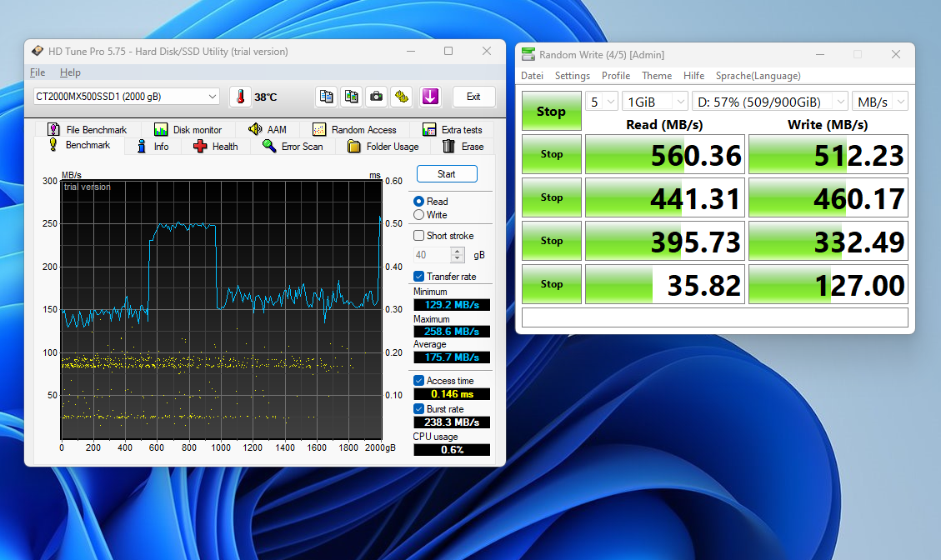
Task: Click the 512.23 write result bar
Action: 828,154
